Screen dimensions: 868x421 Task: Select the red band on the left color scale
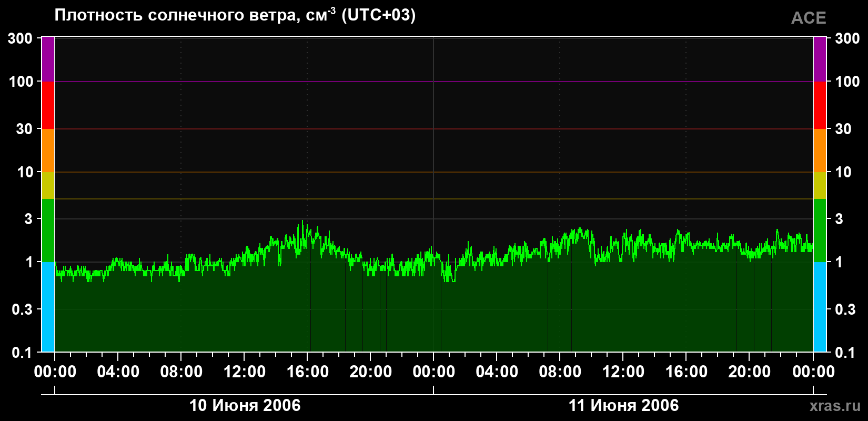(48, 105)
